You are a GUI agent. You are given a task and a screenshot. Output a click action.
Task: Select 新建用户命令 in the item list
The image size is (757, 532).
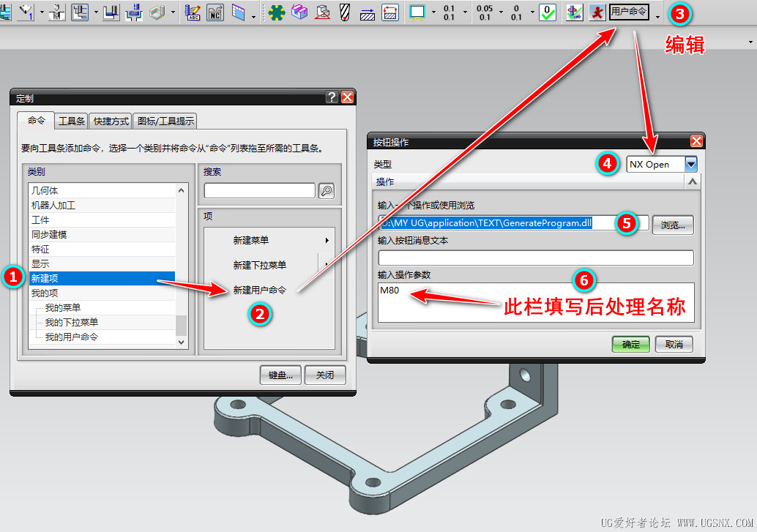[x=260, y=290]
